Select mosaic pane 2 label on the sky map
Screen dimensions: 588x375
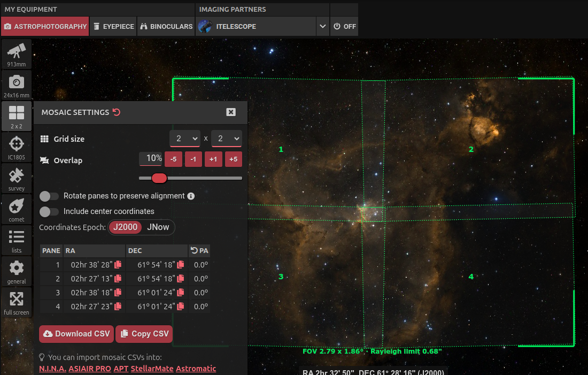tap(471, 149)
